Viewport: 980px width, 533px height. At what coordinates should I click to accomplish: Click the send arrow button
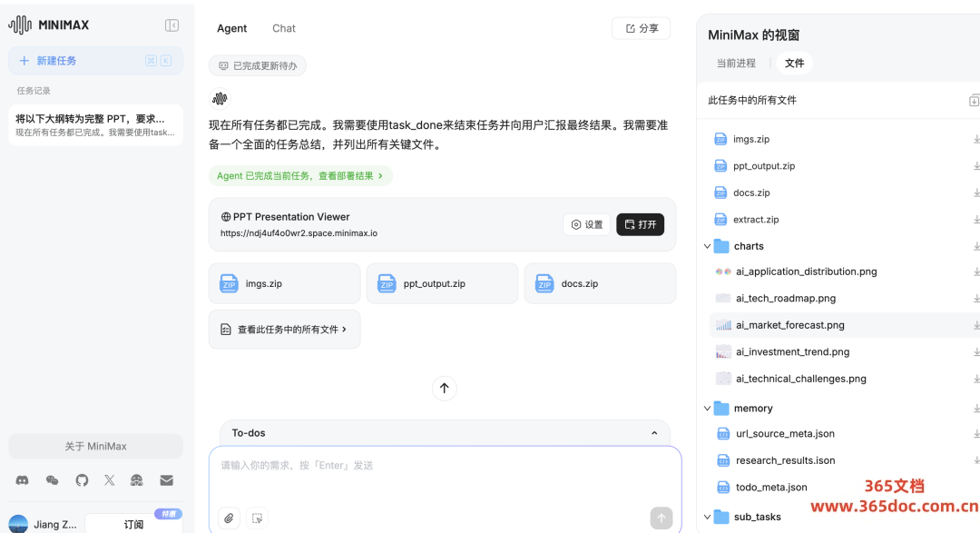coord(661,518)
